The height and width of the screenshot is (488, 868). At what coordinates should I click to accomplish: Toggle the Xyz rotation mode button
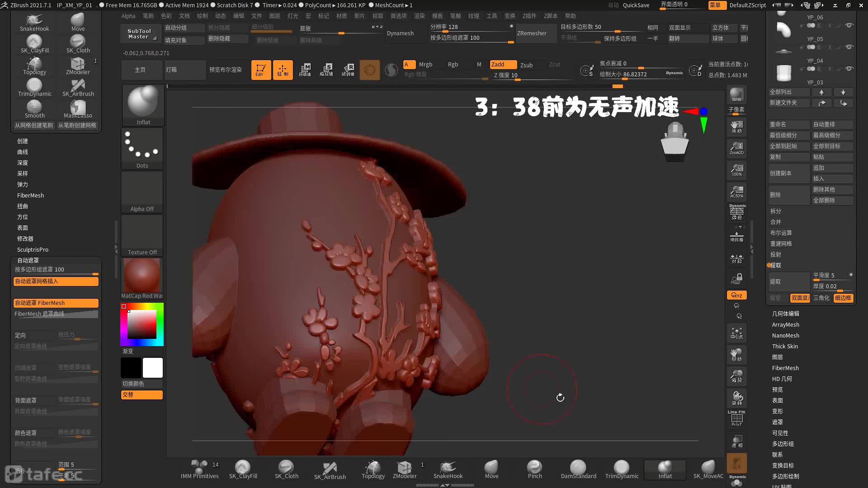click(736, 295)
